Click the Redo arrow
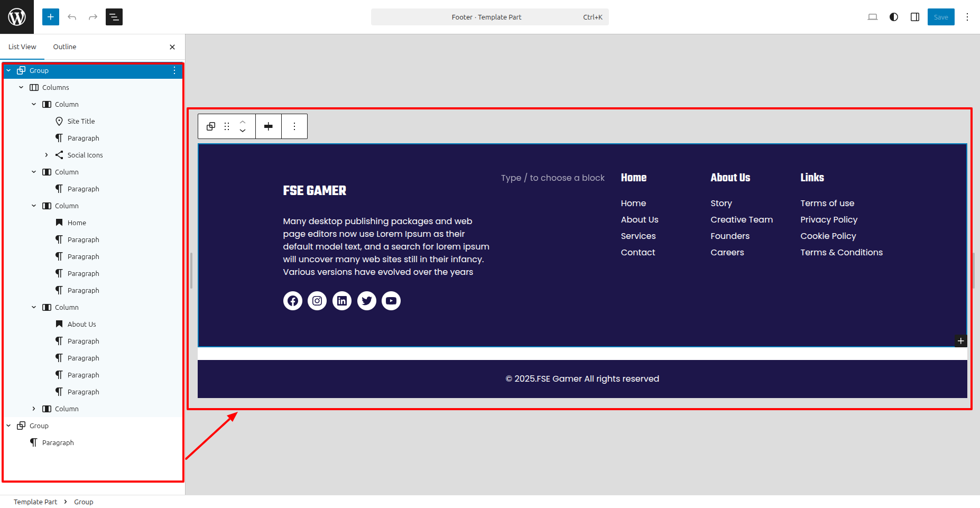980x508 pixels. tap(93, 17)
